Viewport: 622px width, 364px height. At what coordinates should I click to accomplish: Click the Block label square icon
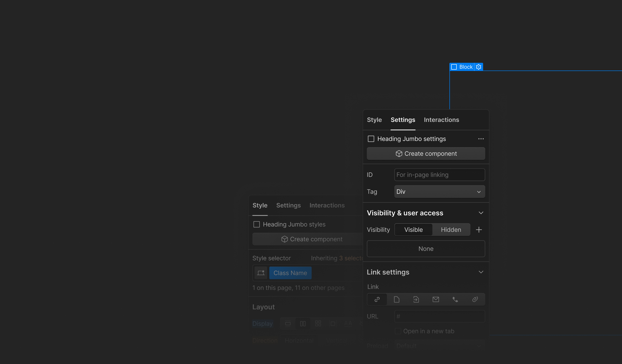[x=454, y=67]
